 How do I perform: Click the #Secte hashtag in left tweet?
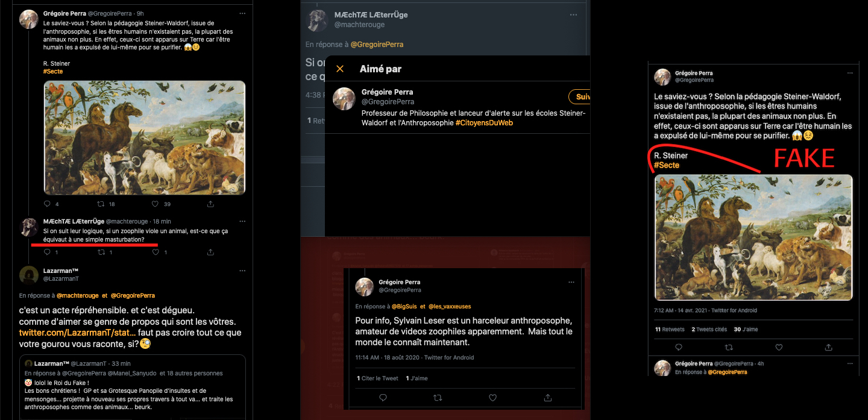[x=53, y=72]
